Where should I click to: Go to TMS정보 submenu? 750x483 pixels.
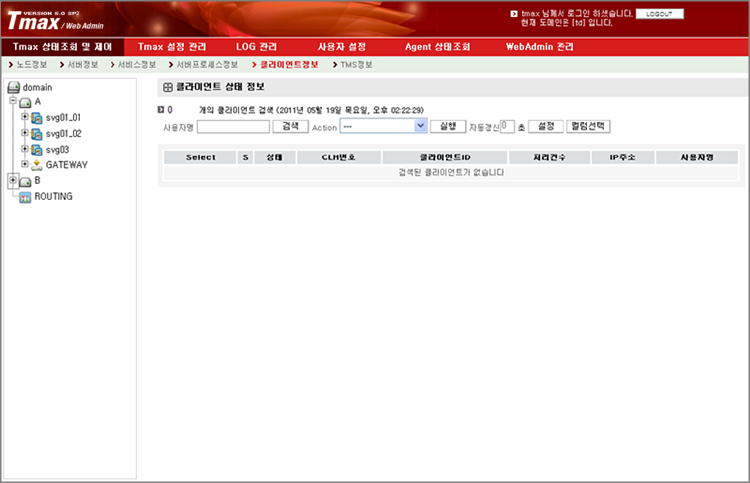356,65
